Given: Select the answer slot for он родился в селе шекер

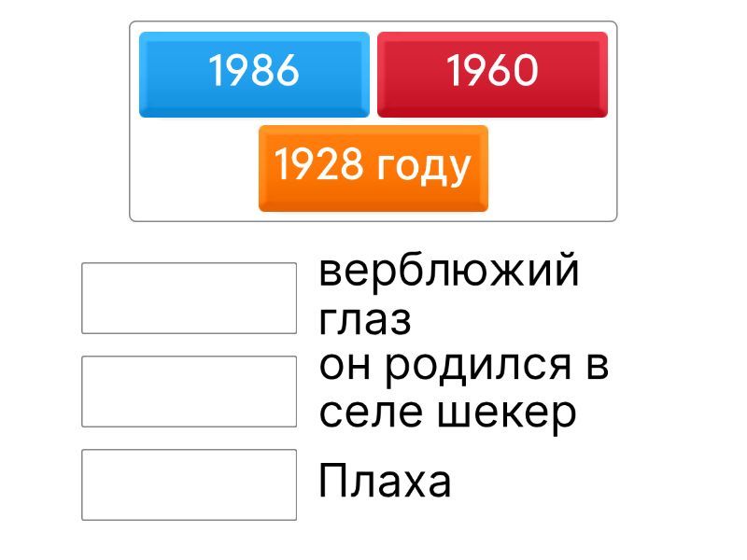Looking at the screenshot, I should 189,391.
